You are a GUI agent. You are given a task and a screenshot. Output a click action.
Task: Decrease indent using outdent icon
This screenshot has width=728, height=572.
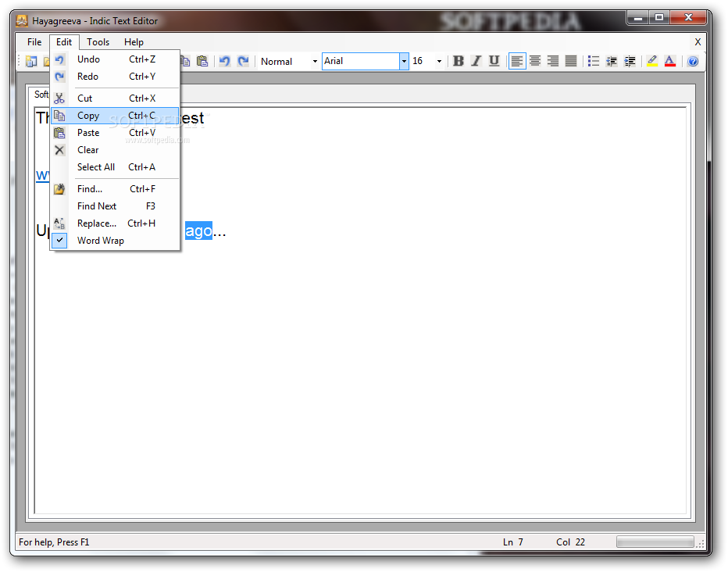click(x=612, y=61)
